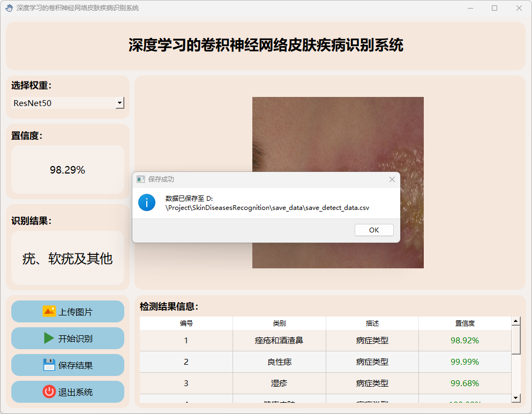Image resolution: width=532 pixels, height=414 pixels.
Task: Click OK in the save success dialog
Action: click(374, 230)
